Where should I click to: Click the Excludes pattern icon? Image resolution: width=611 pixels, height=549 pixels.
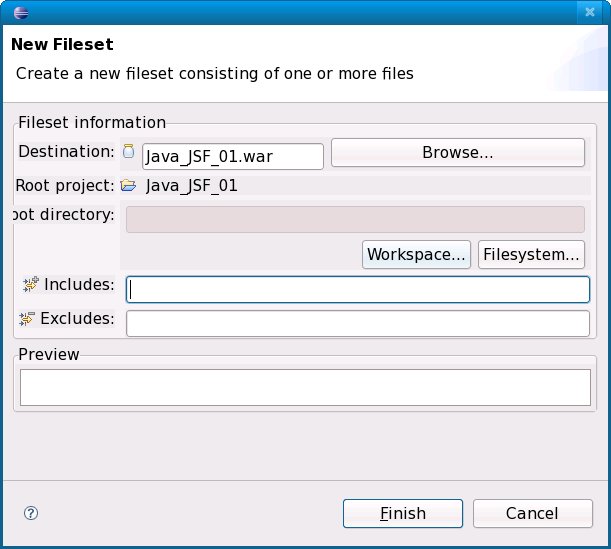point(27,319)
